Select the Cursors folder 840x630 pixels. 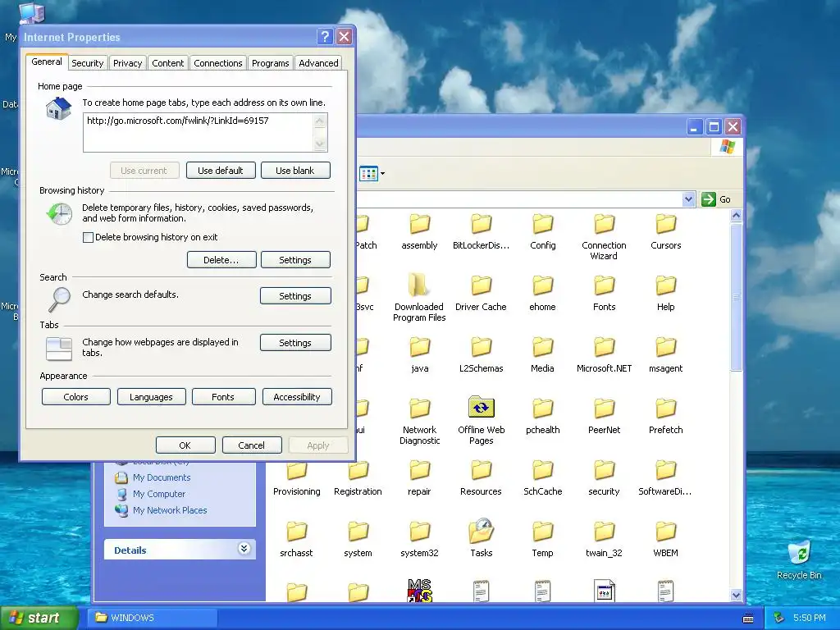(666, 231)
